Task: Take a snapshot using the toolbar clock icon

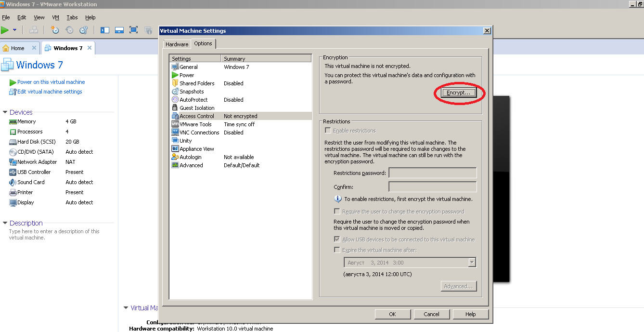Action: [55, 30]
